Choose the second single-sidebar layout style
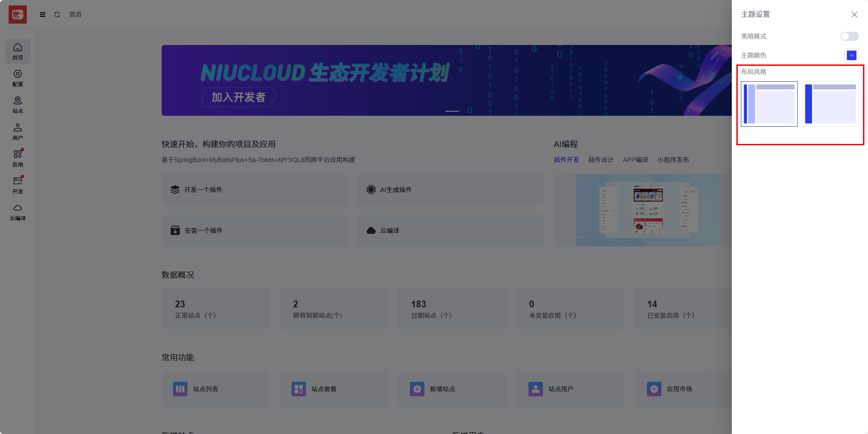This screenshot has width=868, height=434. click(x=830, y=104)
